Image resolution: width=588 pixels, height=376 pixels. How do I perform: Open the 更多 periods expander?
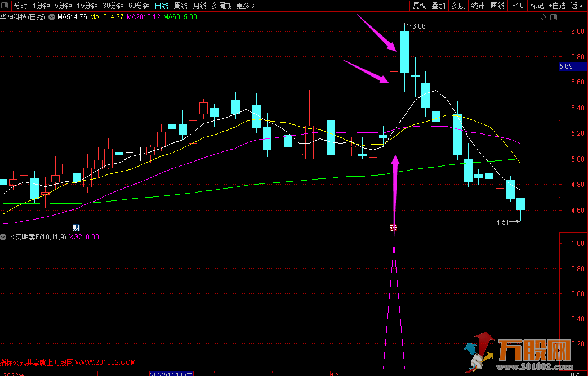(x=246, y=6)
